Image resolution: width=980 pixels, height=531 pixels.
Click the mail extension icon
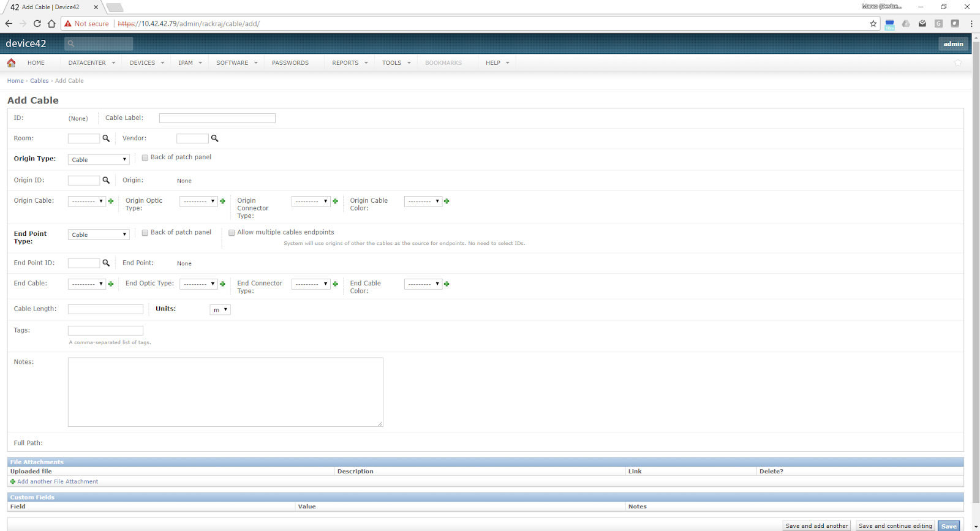click(x=922, y=23)
